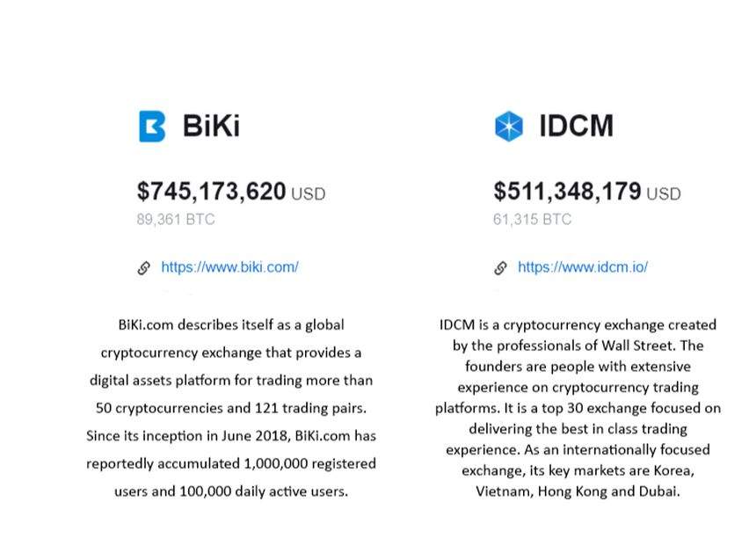The height and width of the screenshot is (553, 756).
Task: Select the $745,173,620 volume figure
Action: pyautogui.click(x=211, y=191)
